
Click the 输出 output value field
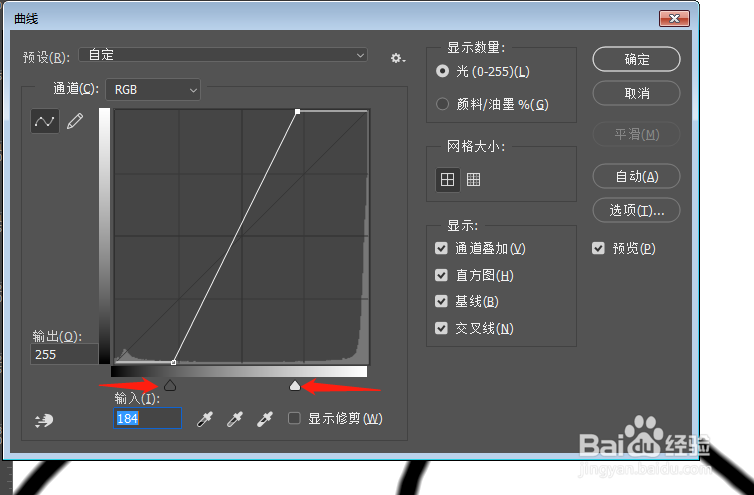click(x=64, y=355)
